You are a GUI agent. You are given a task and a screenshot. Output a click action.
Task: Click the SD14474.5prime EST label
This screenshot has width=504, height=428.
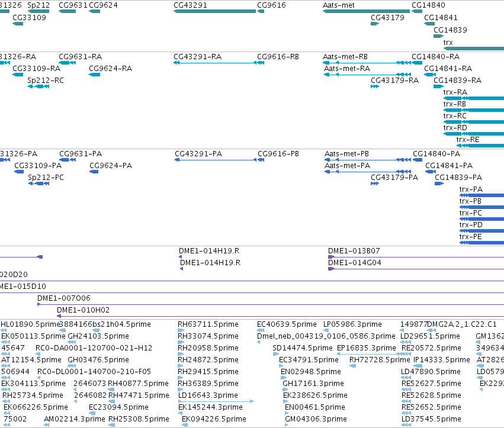[x=303, y=348]
